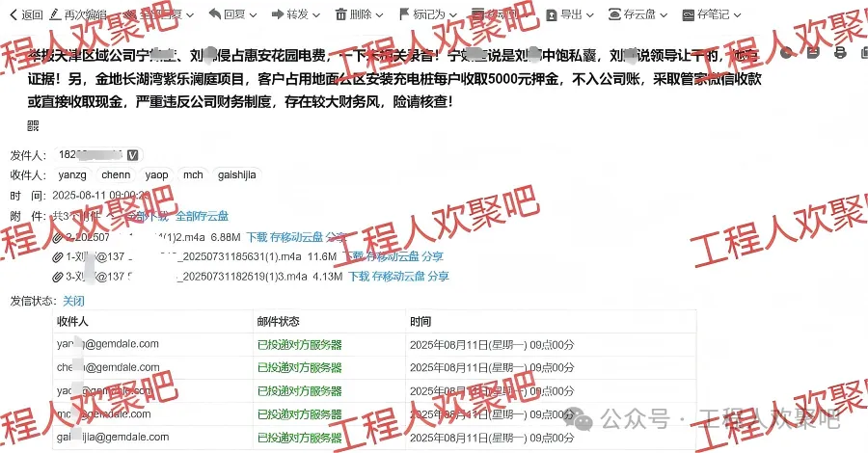
Task: Expand the 存笔记 dropdown arrow
Action: click(x=737, y=15)
